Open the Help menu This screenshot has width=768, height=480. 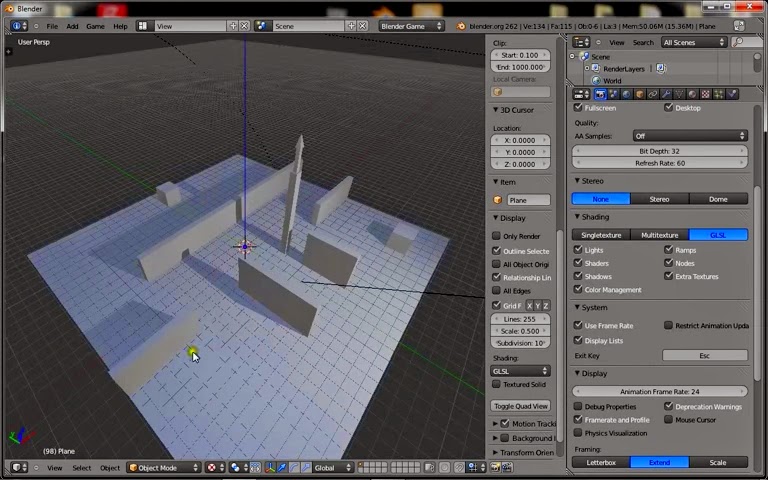tap(120, 26)
